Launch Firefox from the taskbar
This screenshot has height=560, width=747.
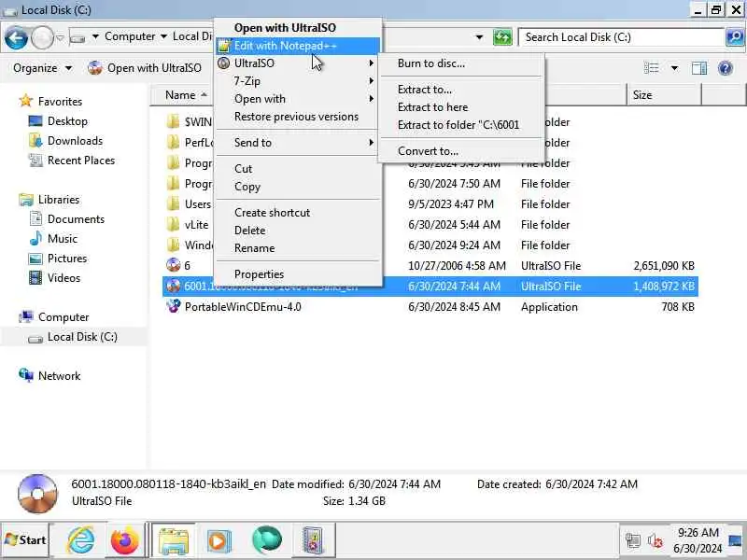click(124, 540)
